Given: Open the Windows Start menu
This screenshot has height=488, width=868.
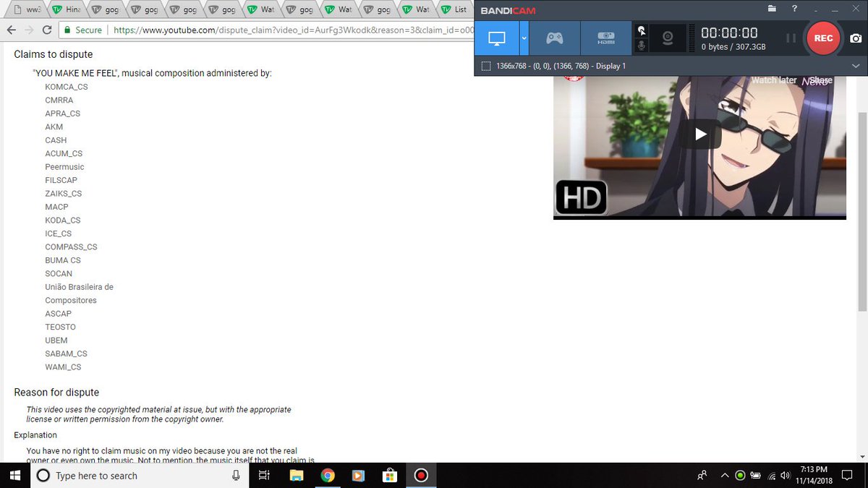Looking at the screenshot, I should [x=14, y=475].
